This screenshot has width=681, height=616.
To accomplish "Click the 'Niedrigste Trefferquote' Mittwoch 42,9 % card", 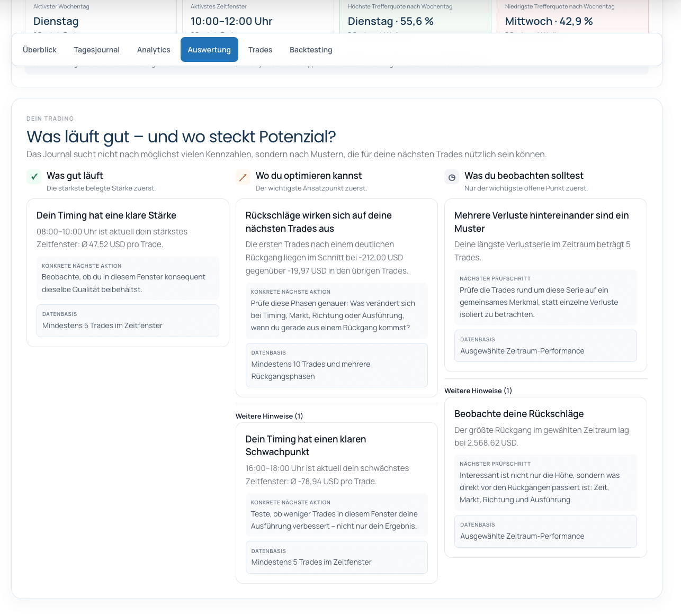I will [572, 17].
